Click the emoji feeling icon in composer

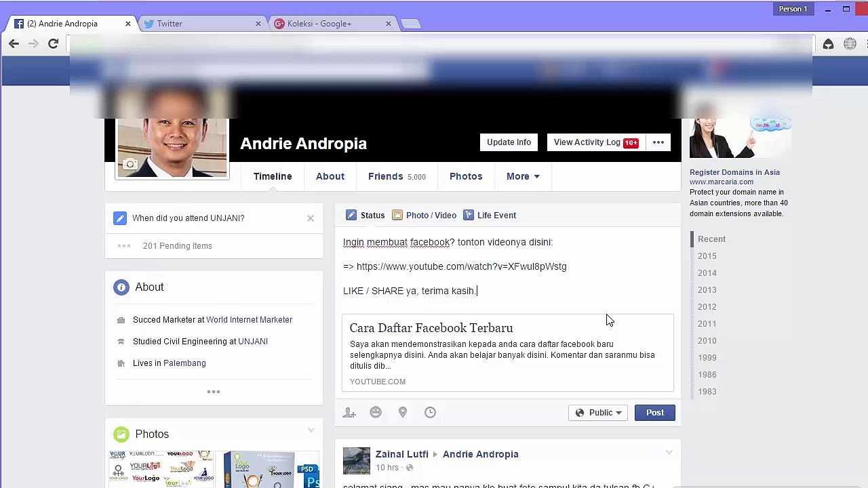coord(376,412)
